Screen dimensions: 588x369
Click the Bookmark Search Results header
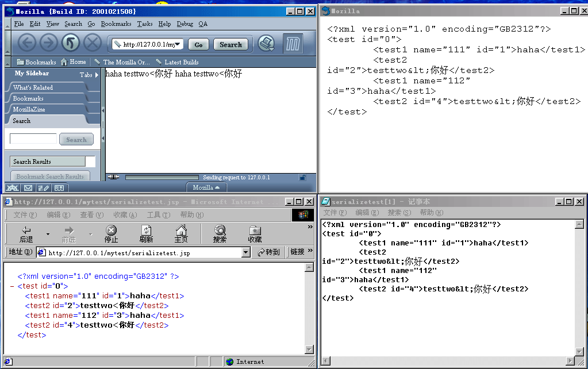[50, 176]
